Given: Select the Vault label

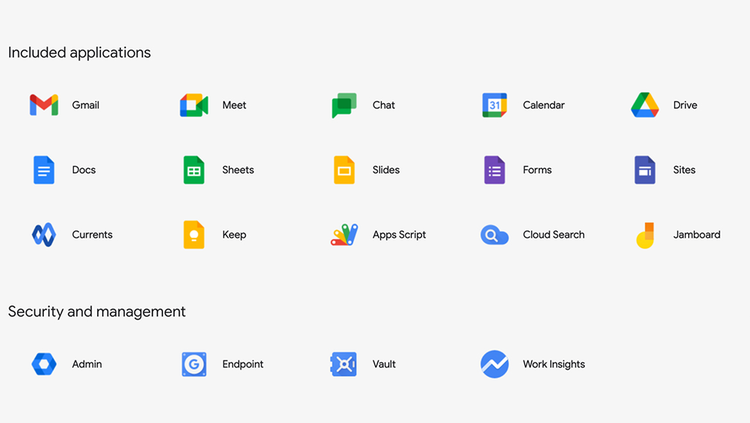Looking at the screenshot, I should [384, 364].
